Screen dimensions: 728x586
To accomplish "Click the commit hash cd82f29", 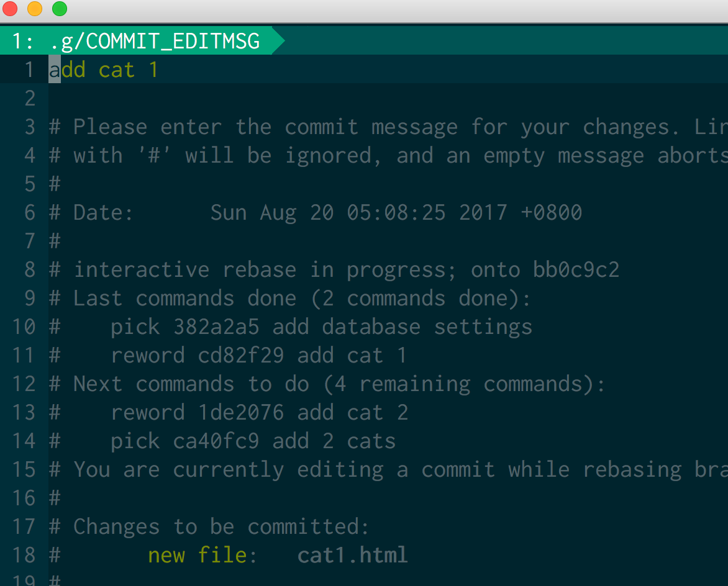I will click(241, 355).
